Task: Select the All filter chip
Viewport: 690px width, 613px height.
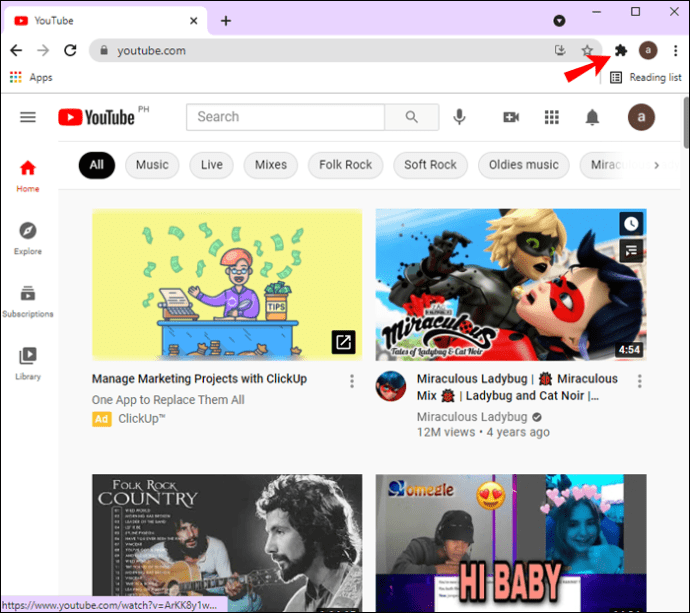Action: pos(97,165)
